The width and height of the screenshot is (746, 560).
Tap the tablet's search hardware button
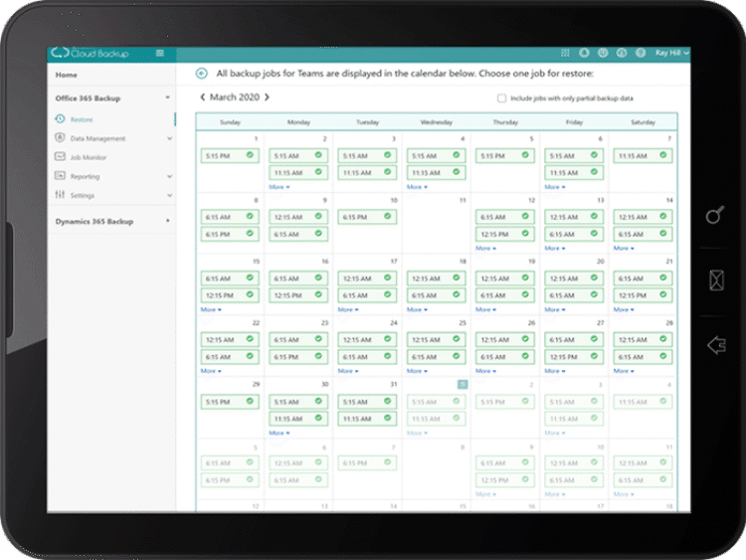(x=715, y=215)
